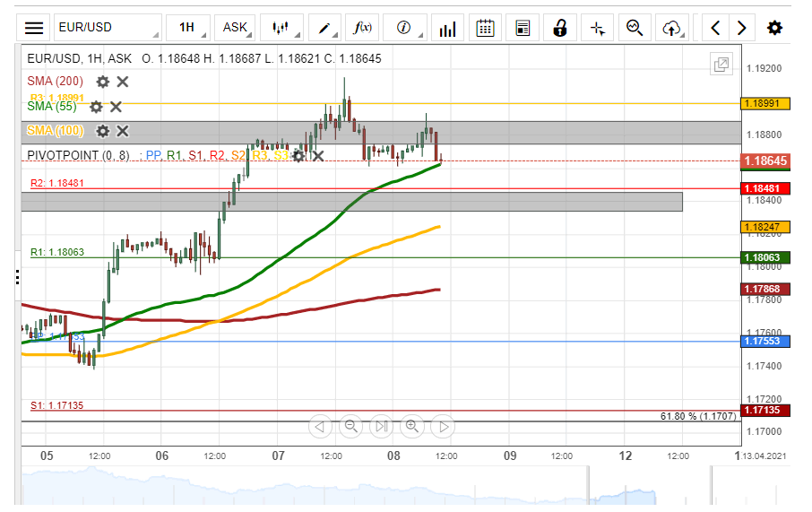This screenshot has width=812, height=512.
Task: Pop out chart into new window
Action: point(721,65)
